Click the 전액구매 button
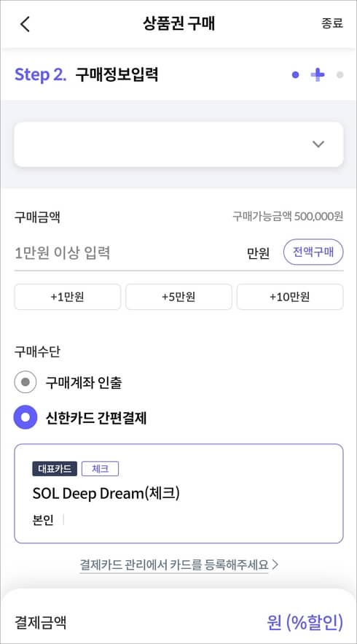Viewport: 357px width, 644px height. [x=313, y=252]
